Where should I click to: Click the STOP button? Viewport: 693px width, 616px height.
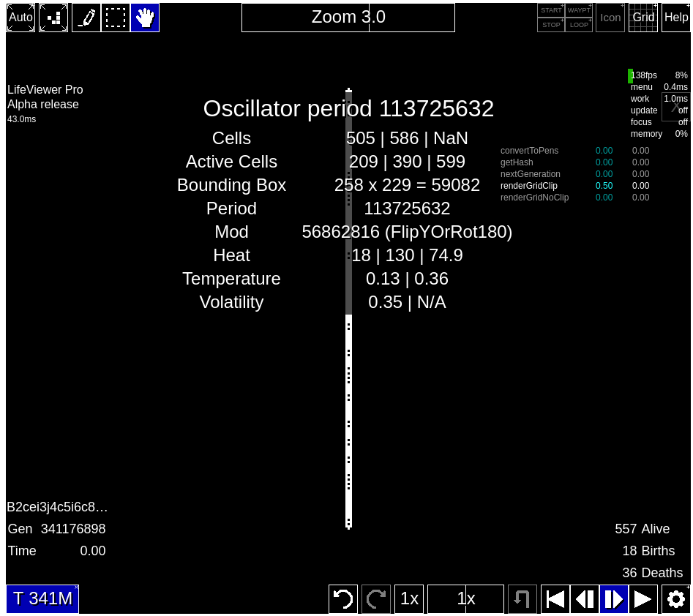[x=551, y=25]
